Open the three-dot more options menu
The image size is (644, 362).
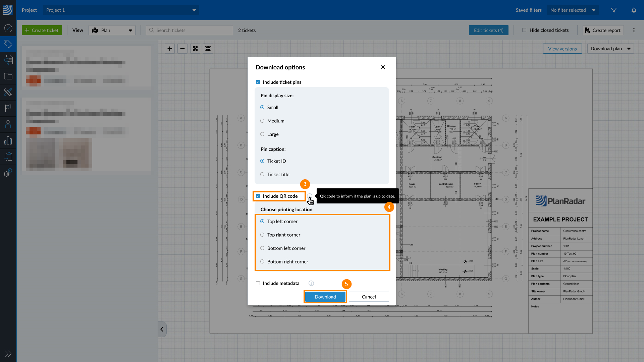tap(634, 30)
